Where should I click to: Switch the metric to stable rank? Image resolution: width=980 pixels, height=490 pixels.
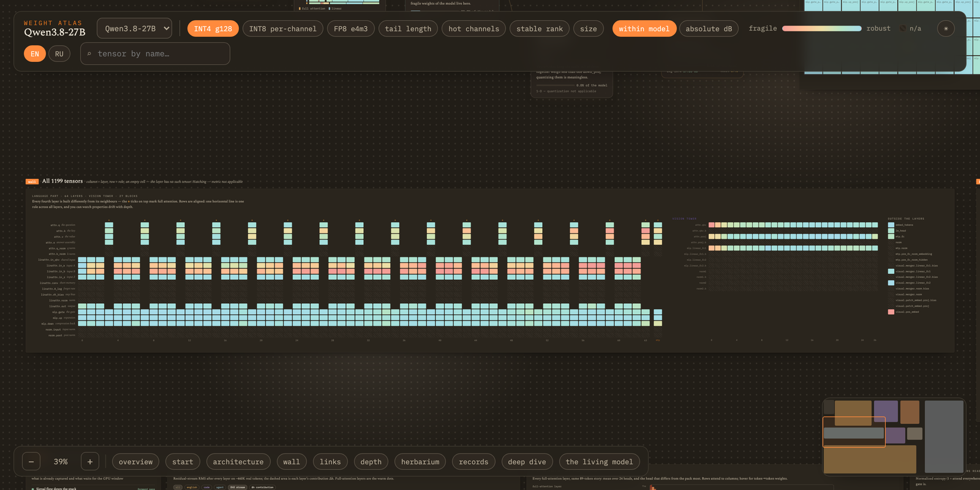coord(540,29)
